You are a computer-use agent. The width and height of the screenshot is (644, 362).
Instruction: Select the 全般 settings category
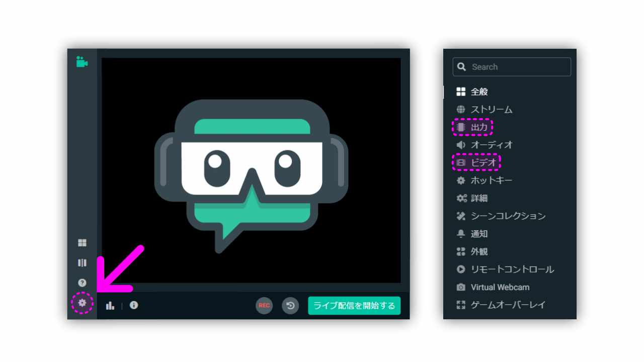pyautogui.click(x=479, y=92)
